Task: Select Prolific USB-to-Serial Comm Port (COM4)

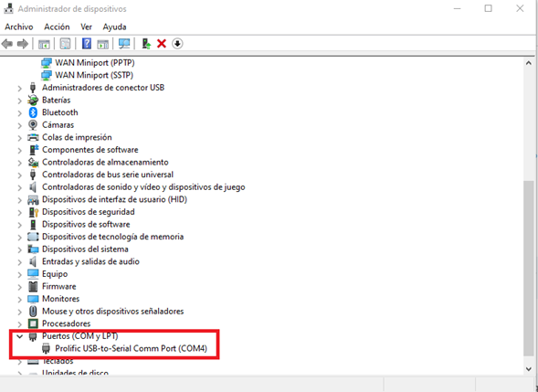Action: [x=131, y=348]
